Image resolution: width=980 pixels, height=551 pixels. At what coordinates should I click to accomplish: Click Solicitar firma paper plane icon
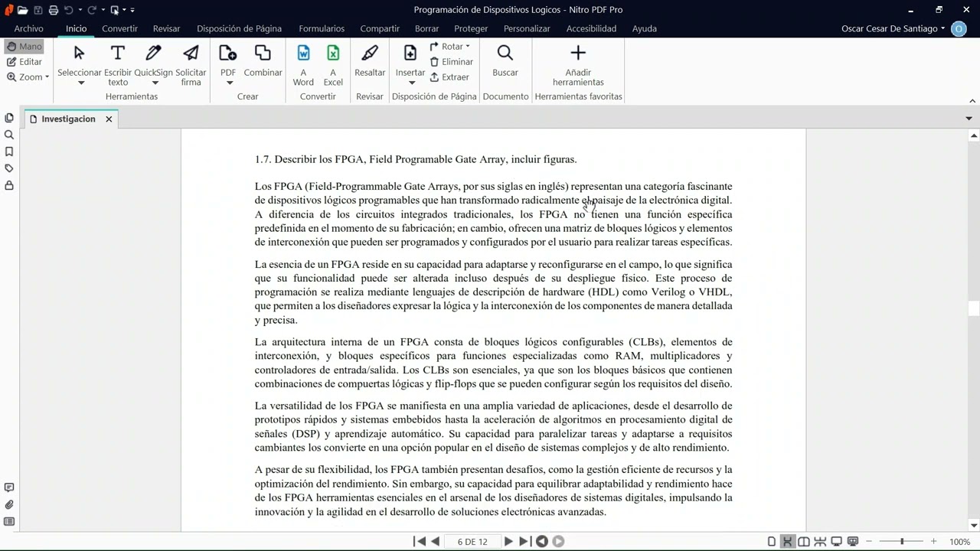point(191,53)
